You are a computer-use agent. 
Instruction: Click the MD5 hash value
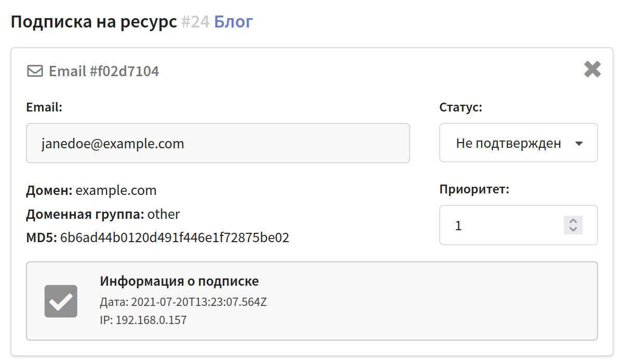point(174,238)
